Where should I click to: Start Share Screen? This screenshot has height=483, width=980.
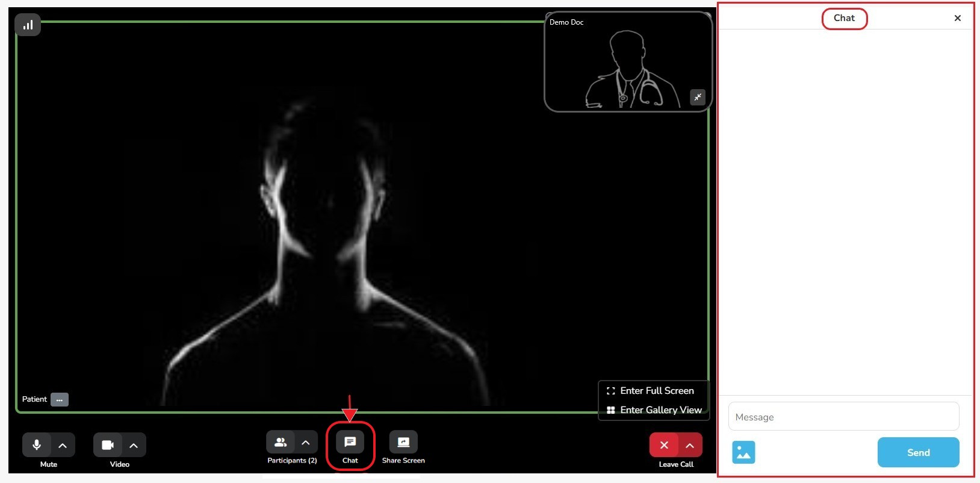click(x=403, y=443)
